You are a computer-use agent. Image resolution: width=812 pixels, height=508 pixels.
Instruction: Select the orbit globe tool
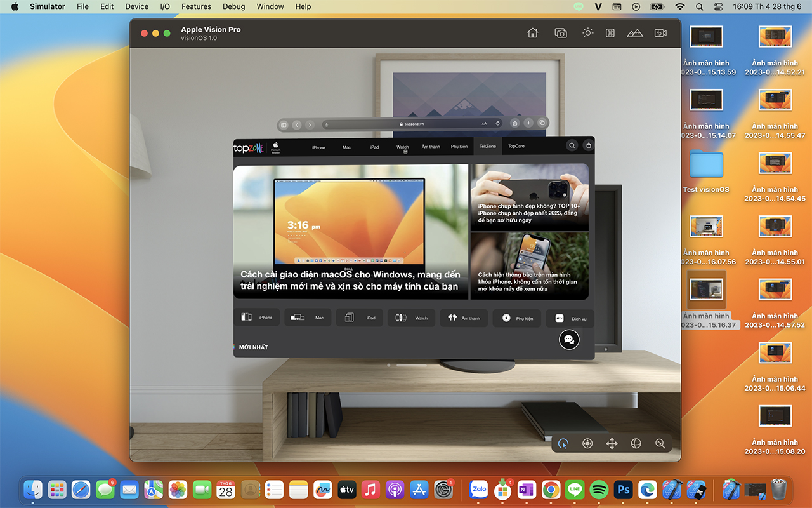636,444
